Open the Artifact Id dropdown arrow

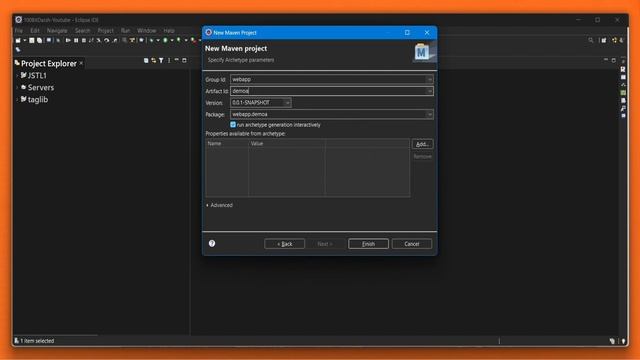(429, 91)
